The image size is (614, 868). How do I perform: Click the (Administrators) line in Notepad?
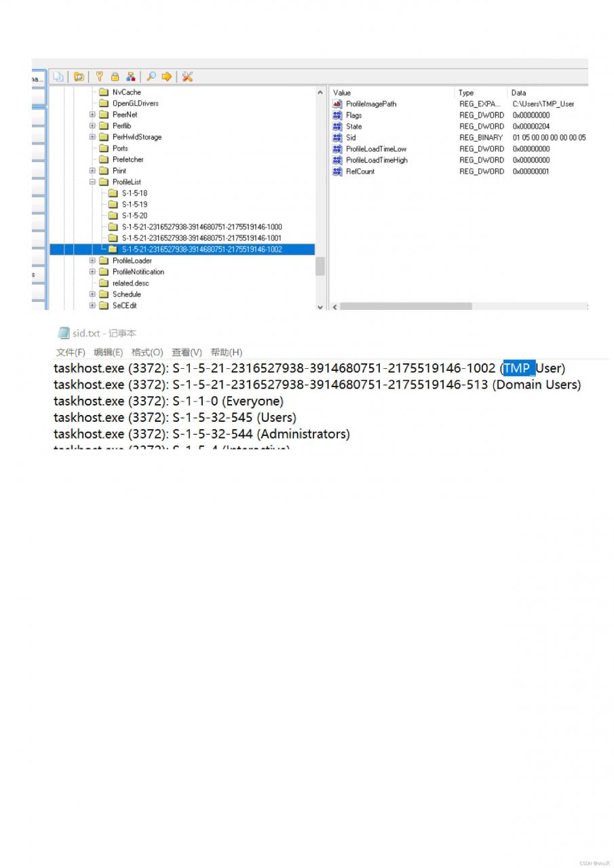tap(202, 433)
